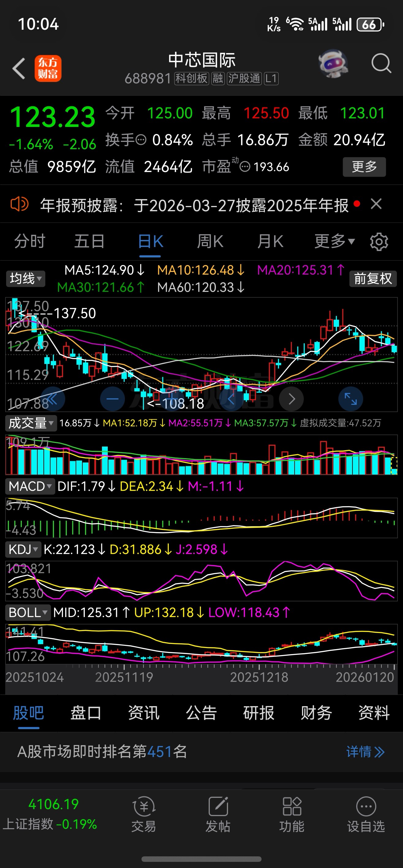Tap 设自选 add-to-watchlist icon
Viewport: 403px width, 868px height.
[366, 814]
